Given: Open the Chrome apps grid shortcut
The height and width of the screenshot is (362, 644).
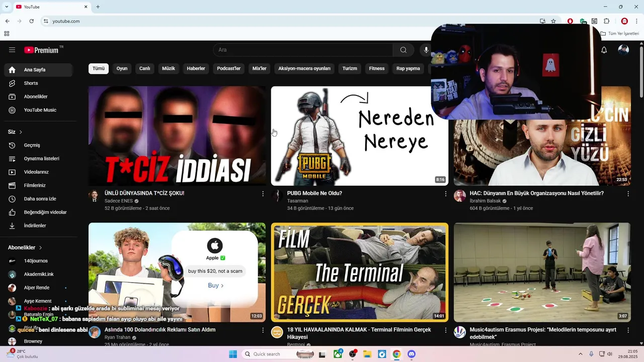Looking at the screenshot, I should 7,34.
